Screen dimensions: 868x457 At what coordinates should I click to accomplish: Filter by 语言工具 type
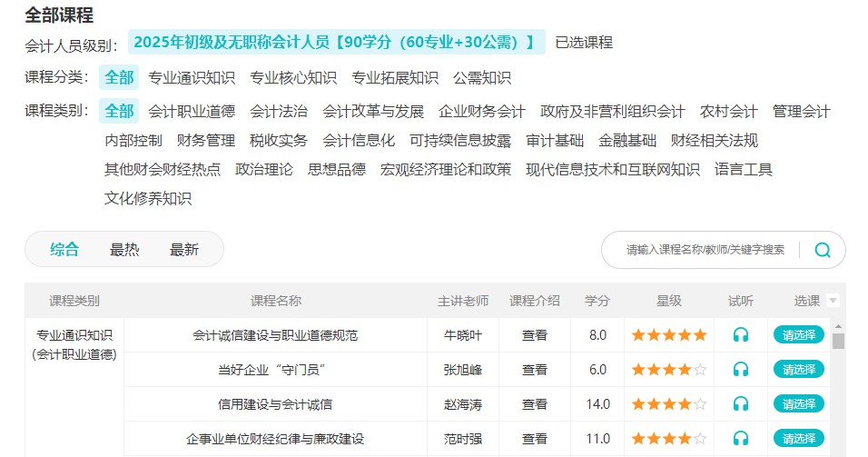tap(743, 170)
